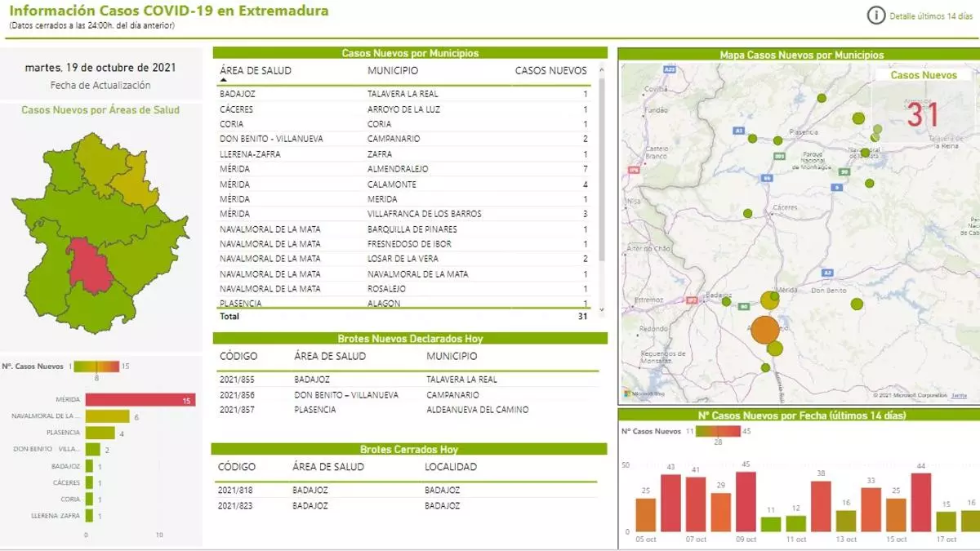This screenshot has width=980, height=551.
Task: Click the info circle icon at top right
Action: [875, 16]
